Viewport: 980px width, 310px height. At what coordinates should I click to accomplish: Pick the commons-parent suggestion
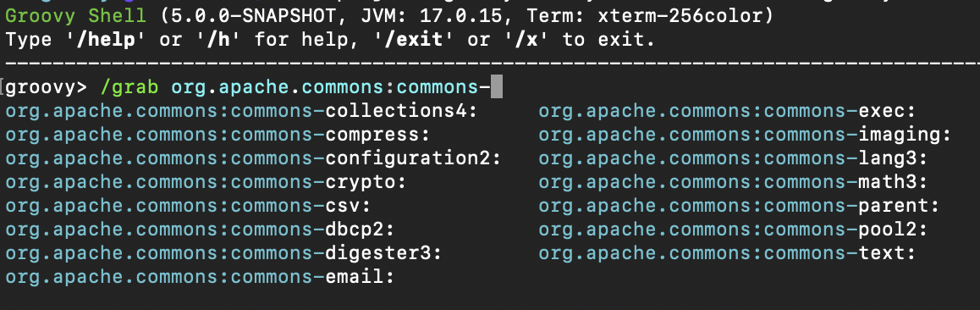(x=739, y=206)
